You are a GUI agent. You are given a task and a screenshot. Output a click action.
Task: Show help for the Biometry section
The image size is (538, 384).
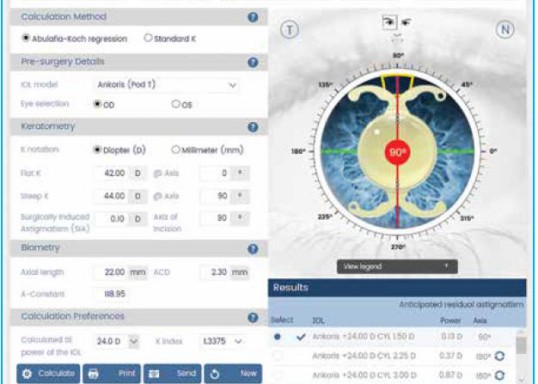click(253, 249)
